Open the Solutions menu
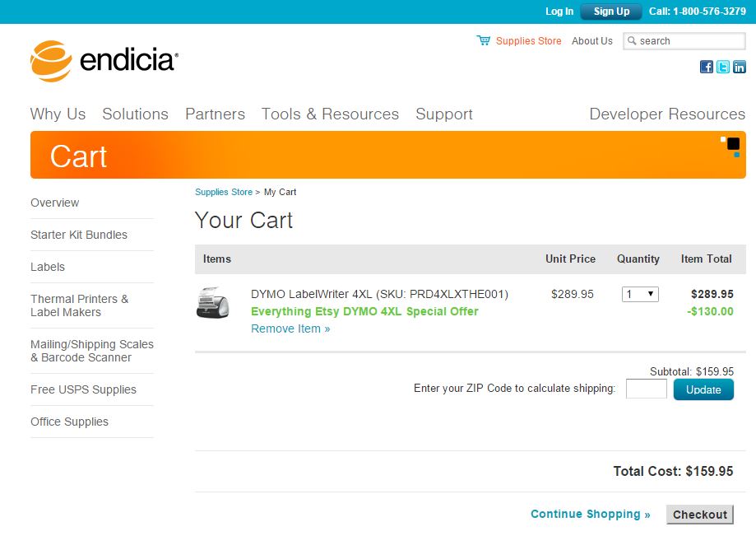Viewport: 756px width, 536px height. click(x=135, y=114)
